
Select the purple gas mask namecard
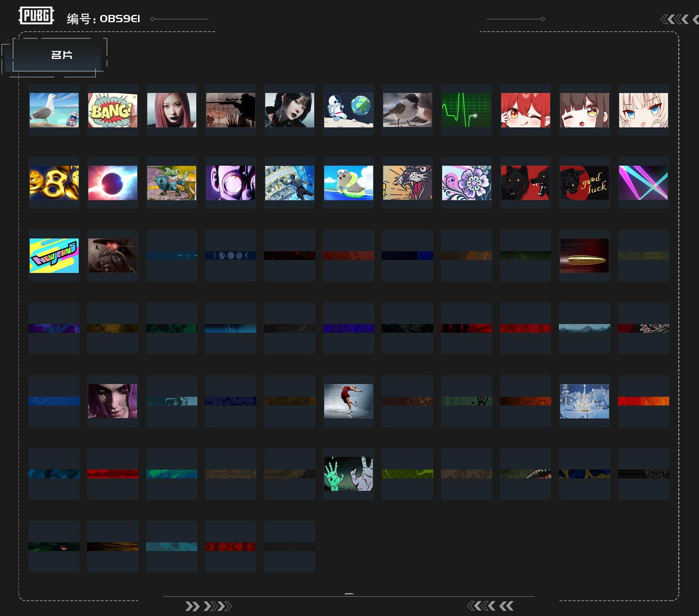click(230, 183)
